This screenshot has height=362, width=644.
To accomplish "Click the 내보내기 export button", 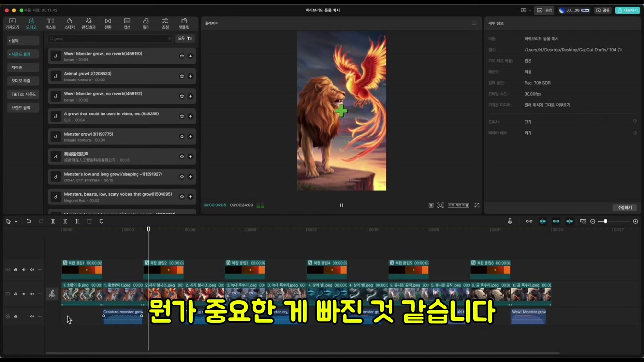I will (x=628, y=10).
